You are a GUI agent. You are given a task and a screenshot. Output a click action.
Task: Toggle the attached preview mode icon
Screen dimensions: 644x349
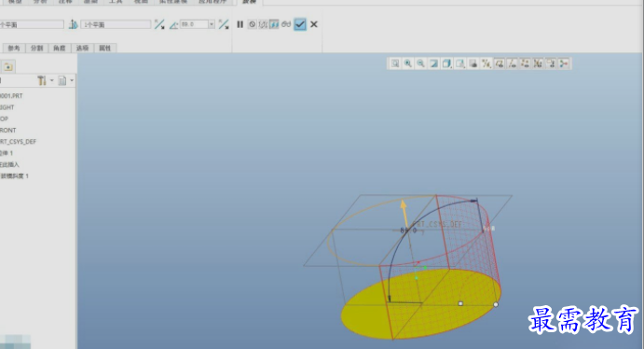click(274, 24)
